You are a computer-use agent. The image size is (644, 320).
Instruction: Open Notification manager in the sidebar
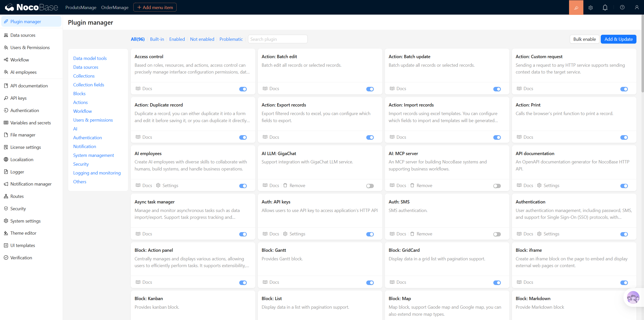pyautogui.click(x=31, y=184)
